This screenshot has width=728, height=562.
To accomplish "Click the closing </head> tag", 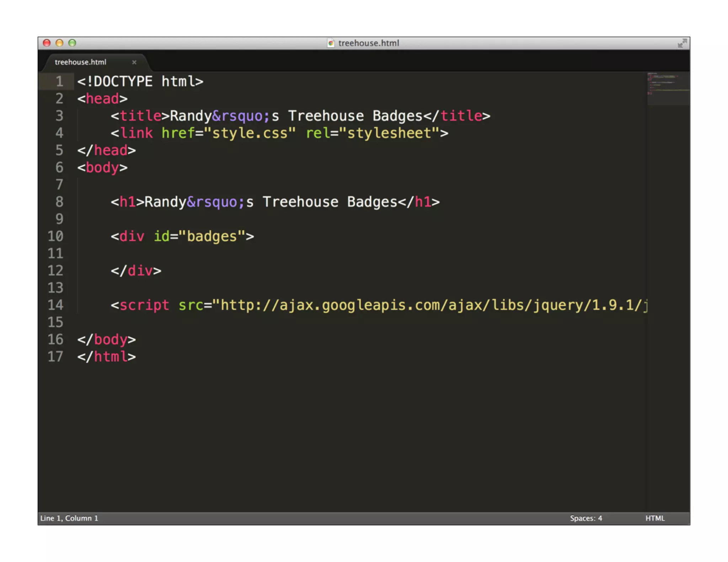I will [107, 150].
